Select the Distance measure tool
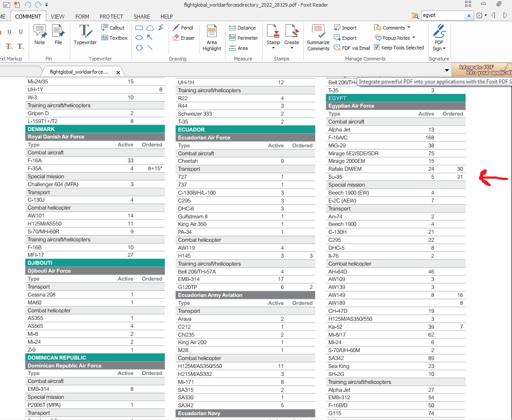This screenshot has width=512, height=420. [x=242, y=28]
